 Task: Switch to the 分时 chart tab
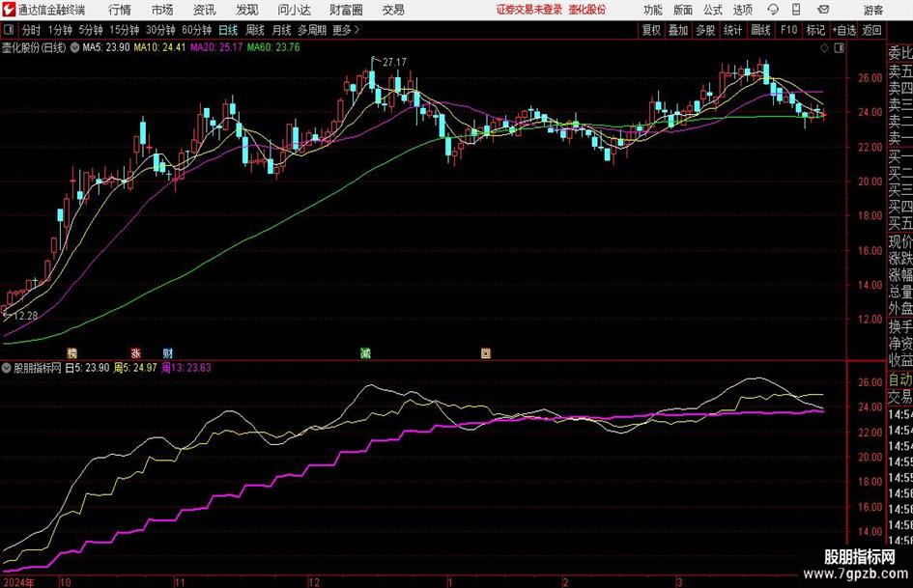pyautogui.click(x=32, y=30)
